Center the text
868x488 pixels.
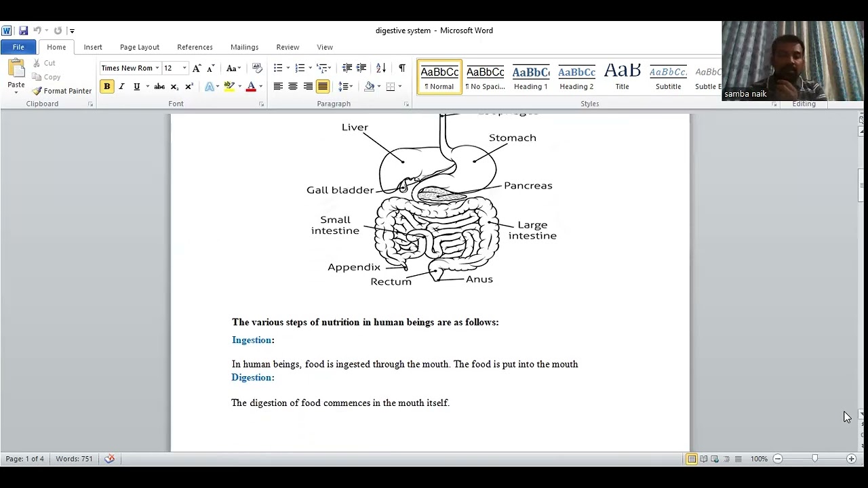[x=293, y=86]
